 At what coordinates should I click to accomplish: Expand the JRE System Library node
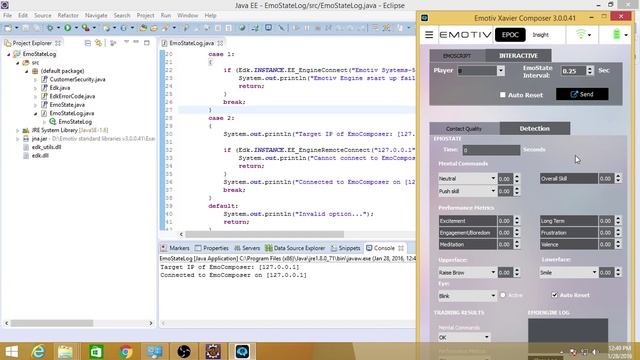[18, 130]
